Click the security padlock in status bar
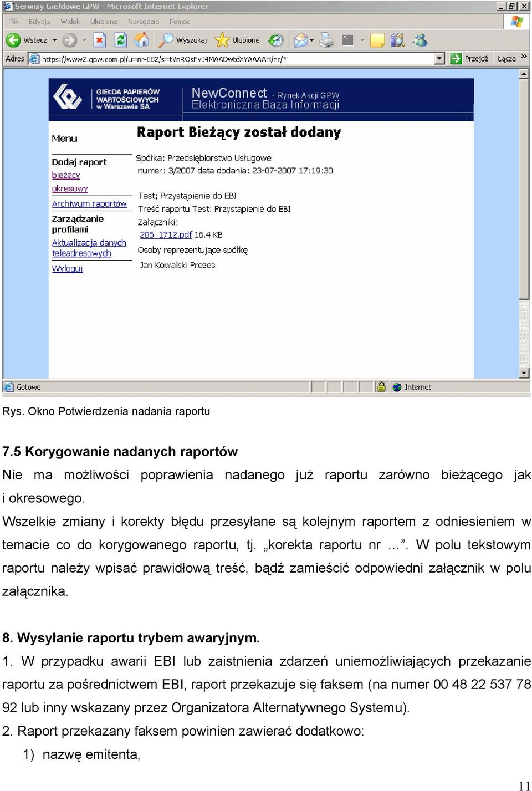 point(381,387)
